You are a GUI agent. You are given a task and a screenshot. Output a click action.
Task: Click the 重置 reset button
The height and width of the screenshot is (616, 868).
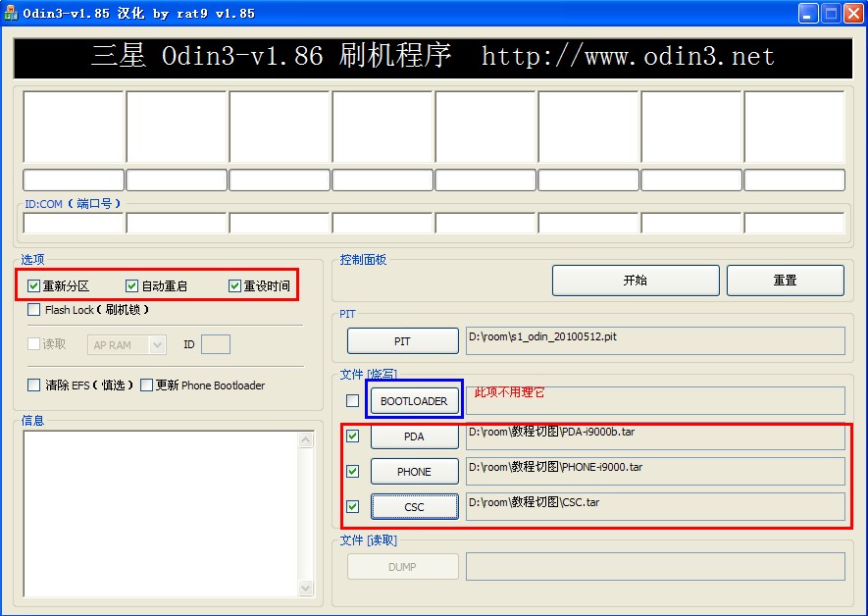coord(785,281)
